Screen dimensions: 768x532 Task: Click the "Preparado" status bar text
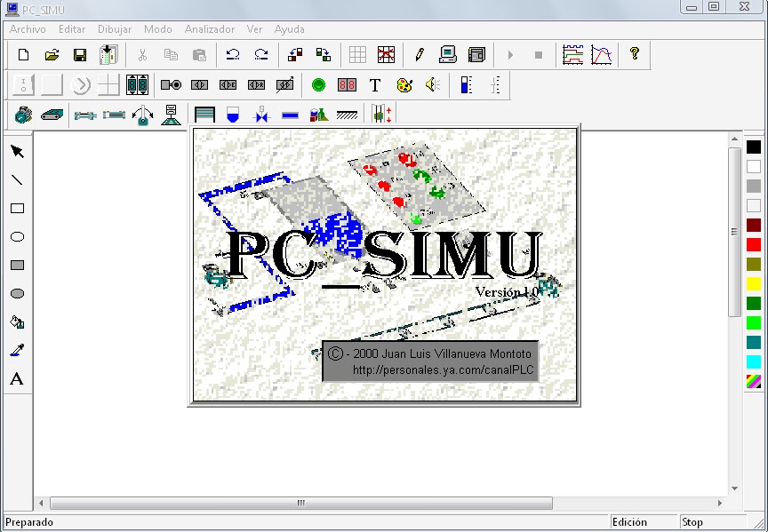(x=29, y=522)
